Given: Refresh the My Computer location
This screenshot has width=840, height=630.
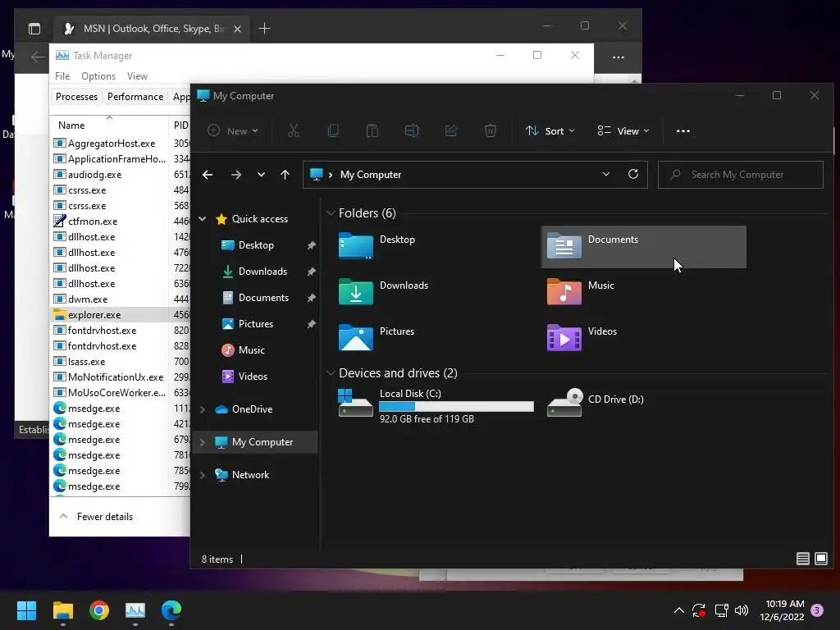Looking at the screenshot, I should [x=633, y=174].
